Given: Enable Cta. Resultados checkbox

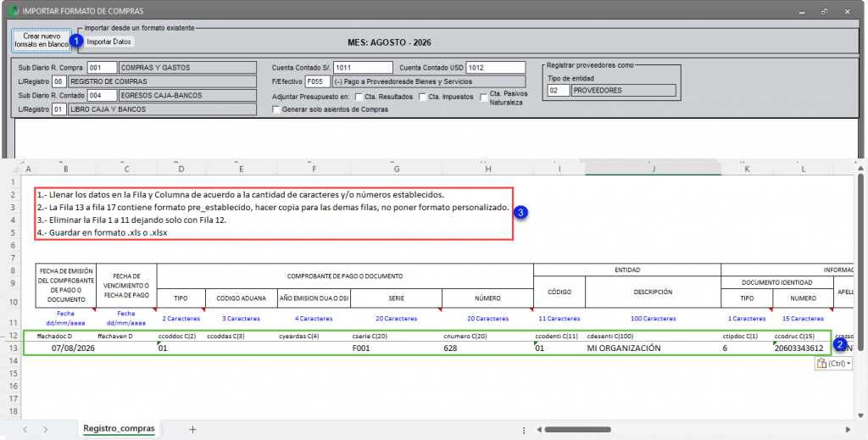Looking at the screenshot, I should click(359, 97).
